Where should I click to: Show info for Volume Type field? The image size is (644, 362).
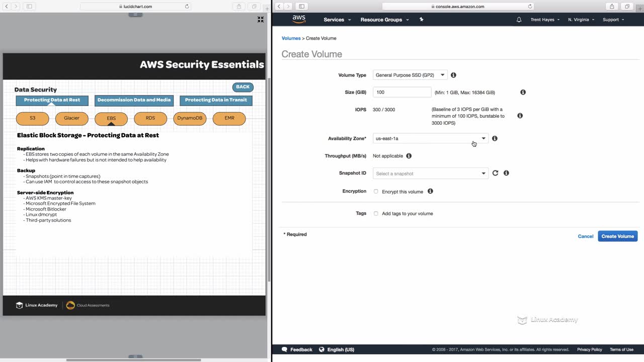[x=453, y=75]
